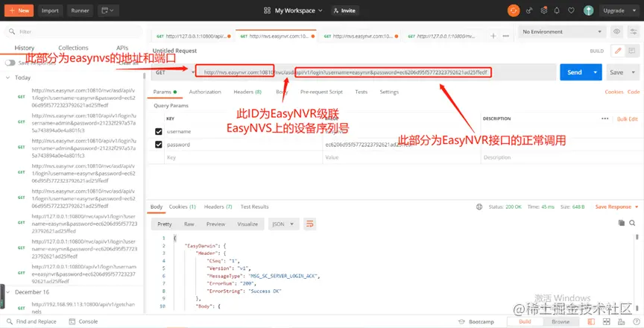This screenshot has height=328, width=644.
Task: Click the Import button
Action: coord(50,10)
